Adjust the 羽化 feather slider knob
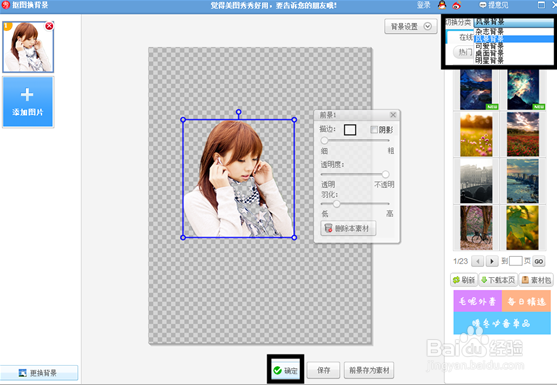The width and height of the screenshot is (557, 385). (336, 204)
